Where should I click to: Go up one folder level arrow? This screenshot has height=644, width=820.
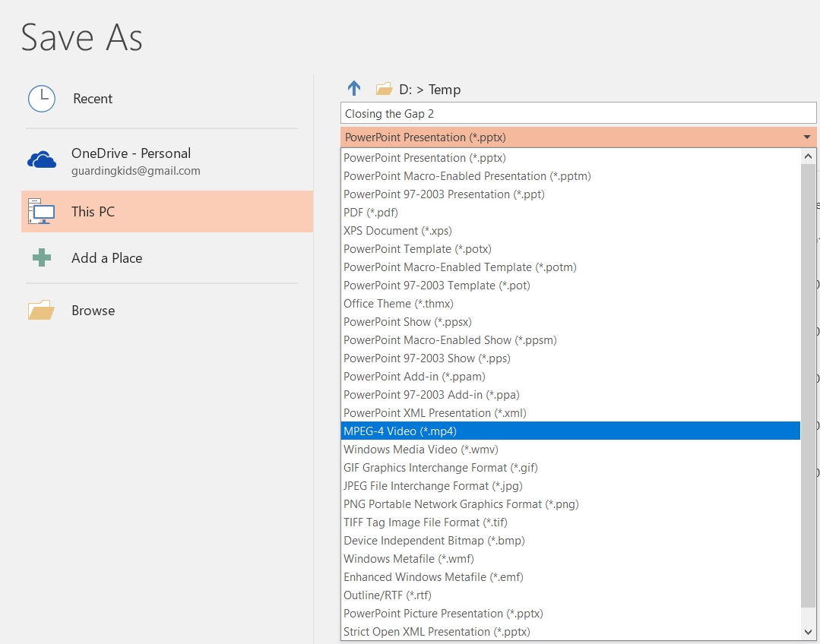tap(354, 88)
